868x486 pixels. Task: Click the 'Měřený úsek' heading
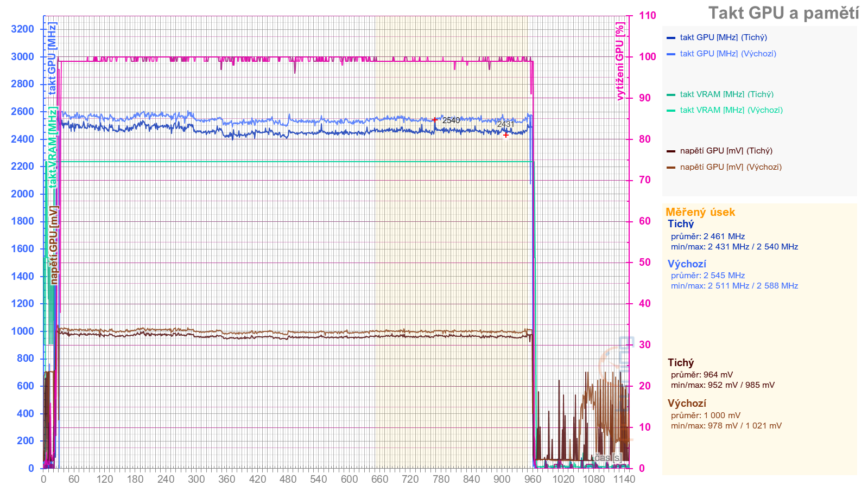point(700,212)
